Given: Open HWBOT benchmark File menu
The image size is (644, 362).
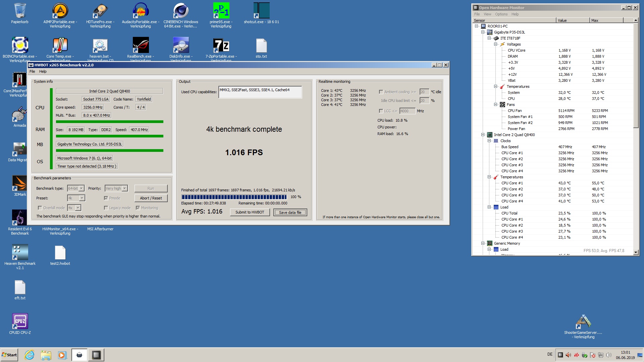Looking at the screenshot, I should coord(32,71).
